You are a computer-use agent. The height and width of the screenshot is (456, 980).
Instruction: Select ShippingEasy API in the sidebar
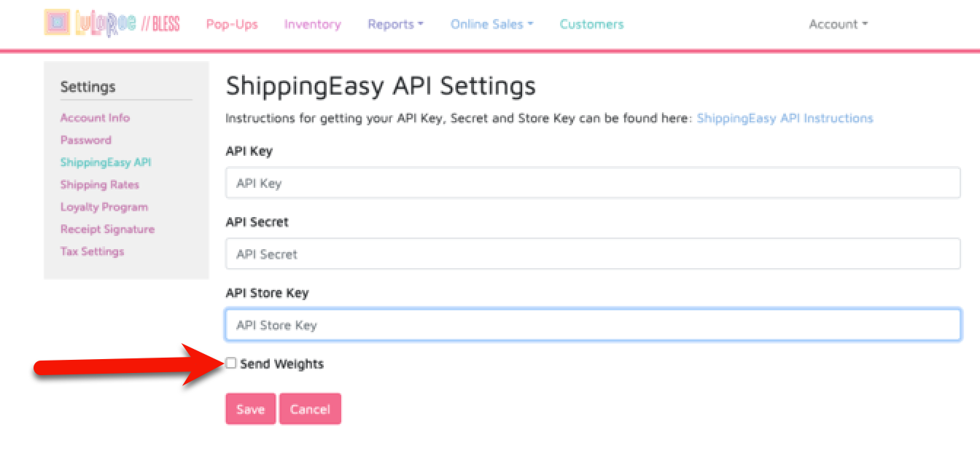click(106, 162)
